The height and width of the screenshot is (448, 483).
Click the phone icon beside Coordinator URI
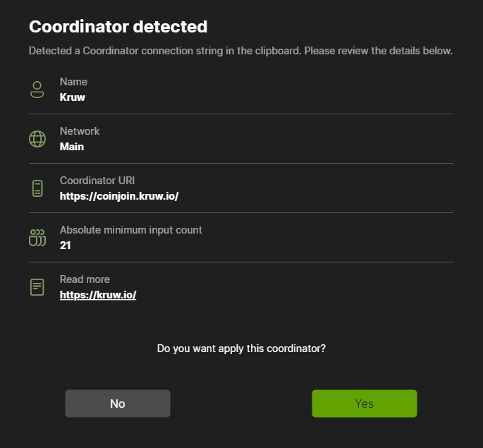pos(37,188)
